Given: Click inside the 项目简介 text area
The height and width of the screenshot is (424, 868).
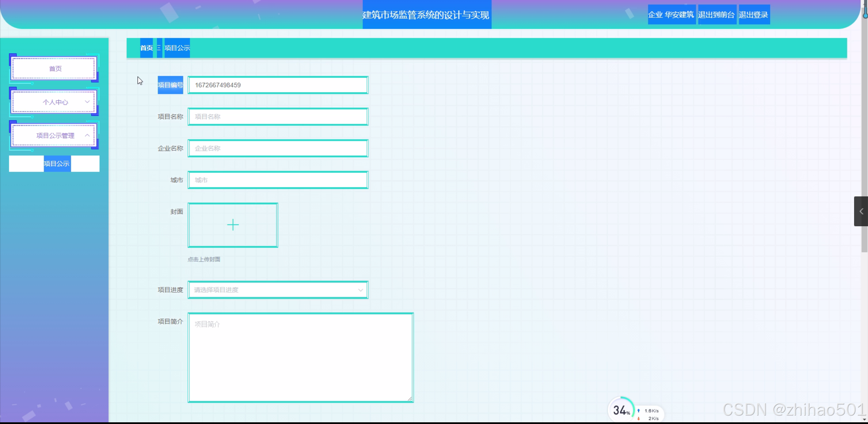Looking at the screenshot, I should [301, 358].
